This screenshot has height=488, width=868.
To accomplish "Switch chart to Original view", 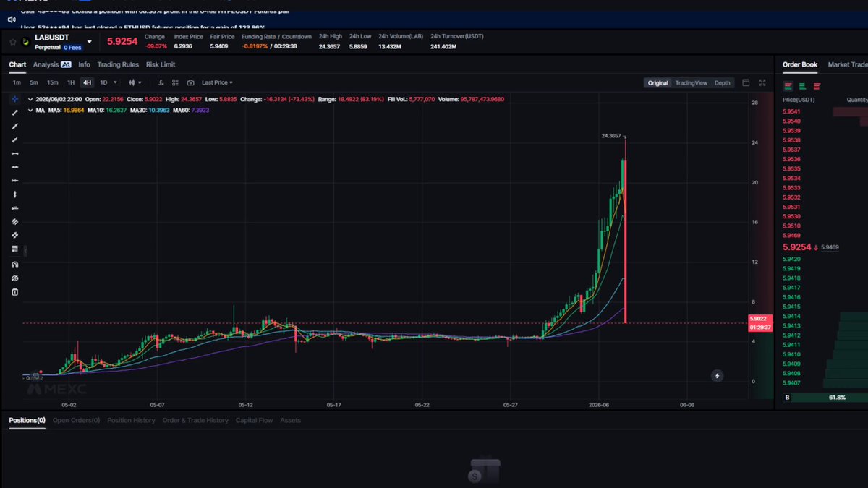I will (658, 82).
